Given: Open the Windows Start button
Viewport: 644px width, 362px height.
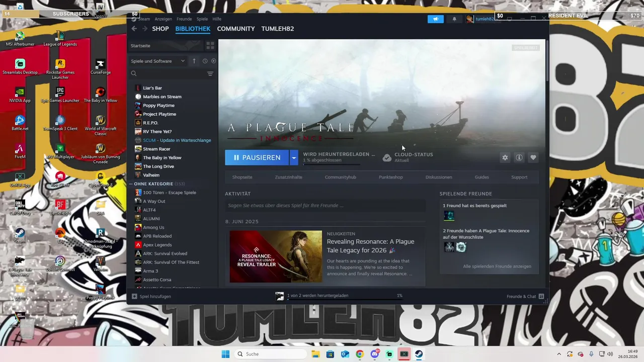Looking at the screenshot, I should tap(225, 354).
